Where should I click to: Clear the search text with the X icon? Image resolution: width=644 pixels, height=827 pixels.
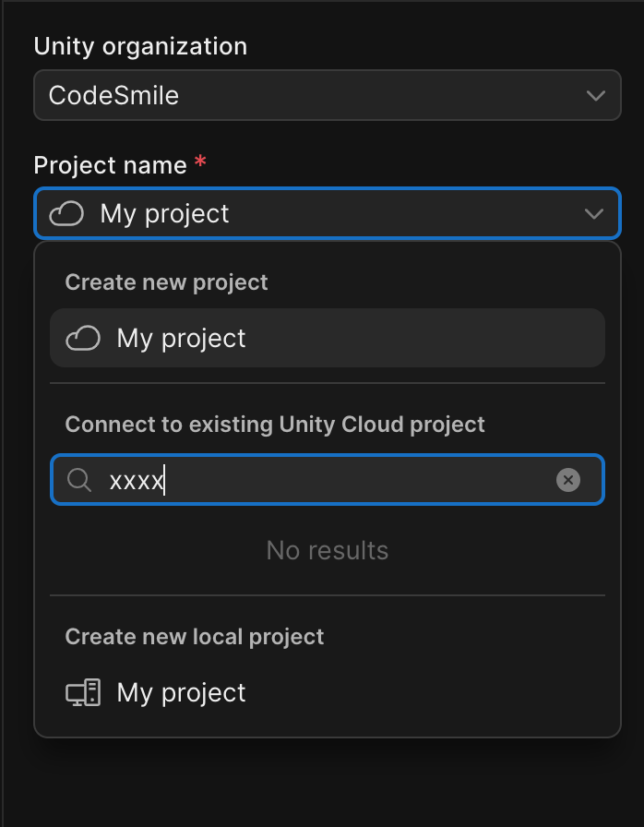(x=568, y=480)
